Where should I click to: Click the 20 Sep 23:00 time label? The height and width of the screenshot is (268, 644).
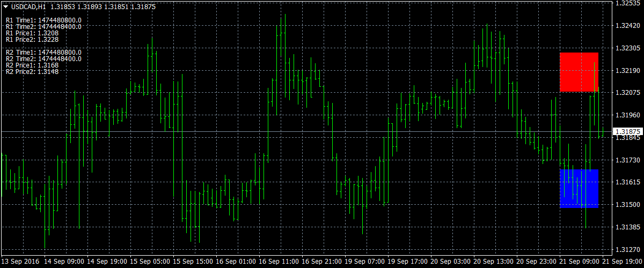(536, 262)
